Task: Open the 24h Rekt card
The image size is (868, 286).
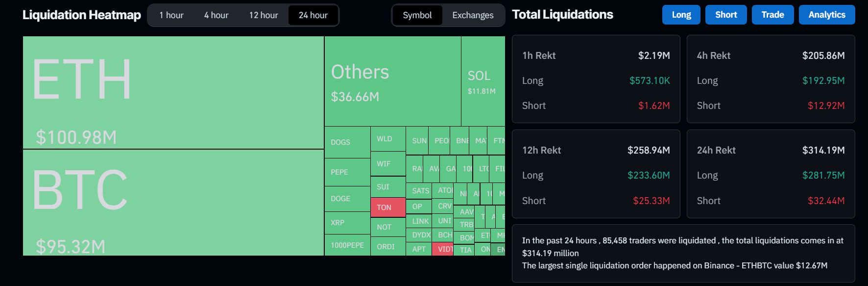Action: (771, 174)
